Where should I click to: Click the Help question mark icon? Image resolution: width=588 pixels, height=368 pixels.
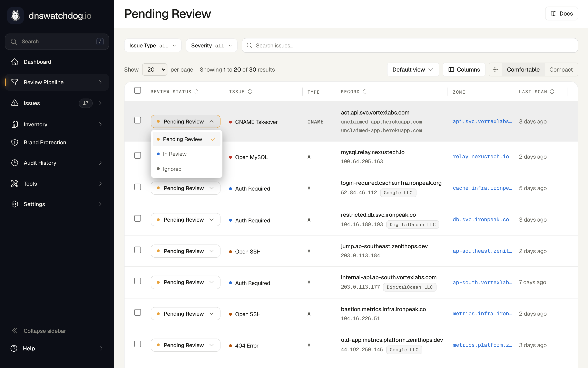pos(14,348)
